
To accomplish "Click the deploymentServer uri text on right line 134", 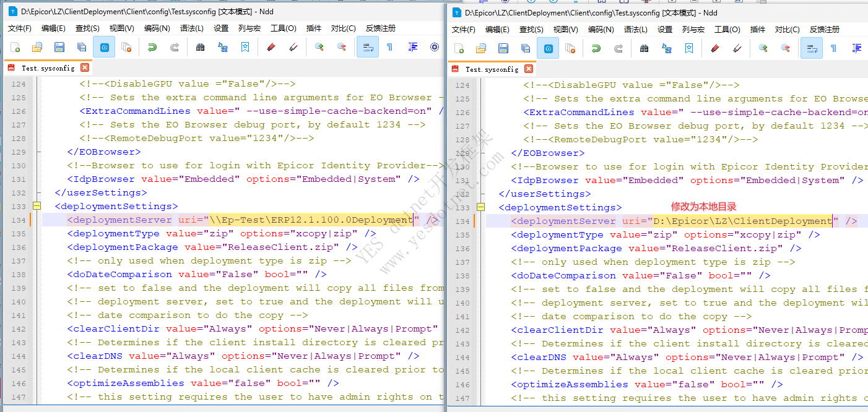I will coord(742,221).
